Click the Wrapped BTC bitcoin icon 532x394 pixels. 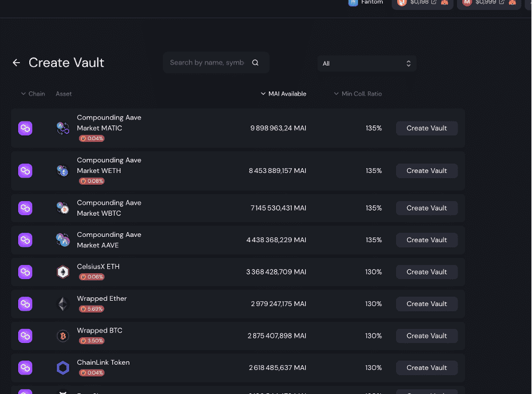click(63, 336)
